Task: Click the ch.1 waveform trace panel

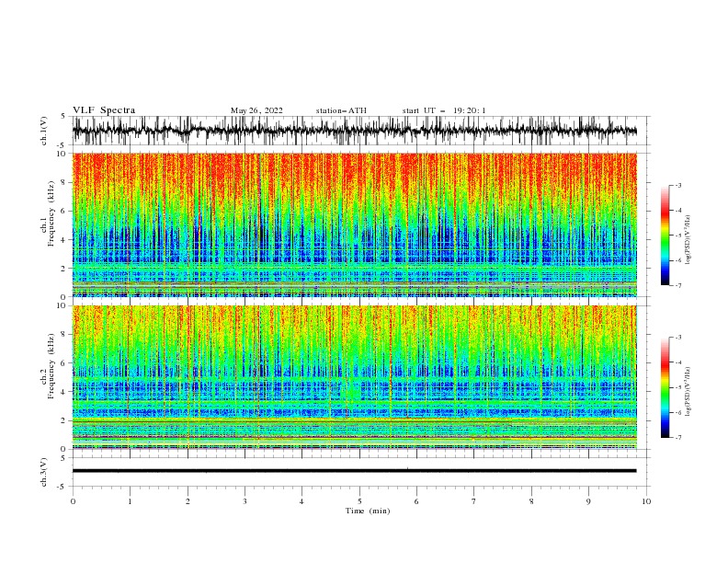Action: (x=354, y=131)
